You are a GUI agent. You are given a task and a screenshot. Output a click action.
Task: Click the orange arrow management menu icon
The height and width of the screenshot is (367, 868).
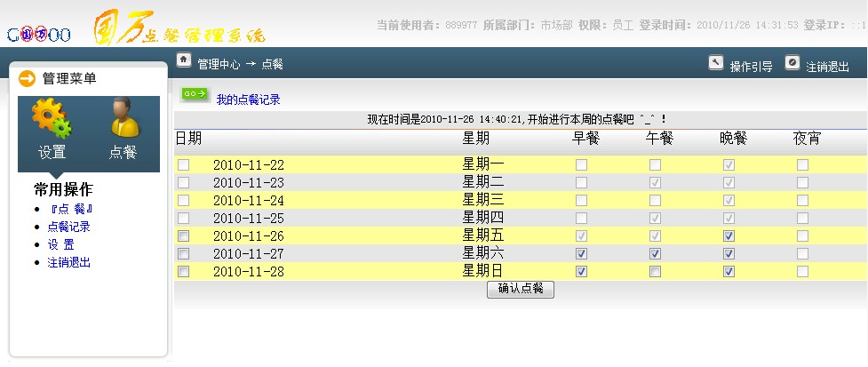(x=27, y=78)
